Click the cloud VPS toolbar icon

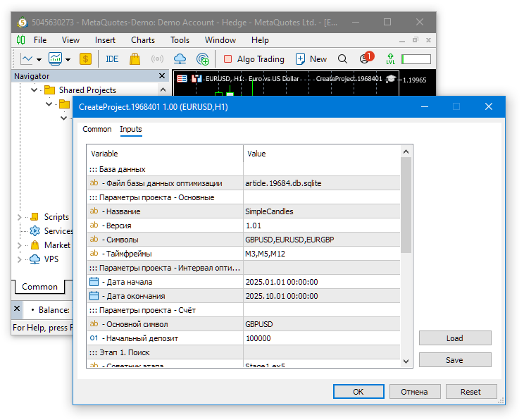(180, 59)
